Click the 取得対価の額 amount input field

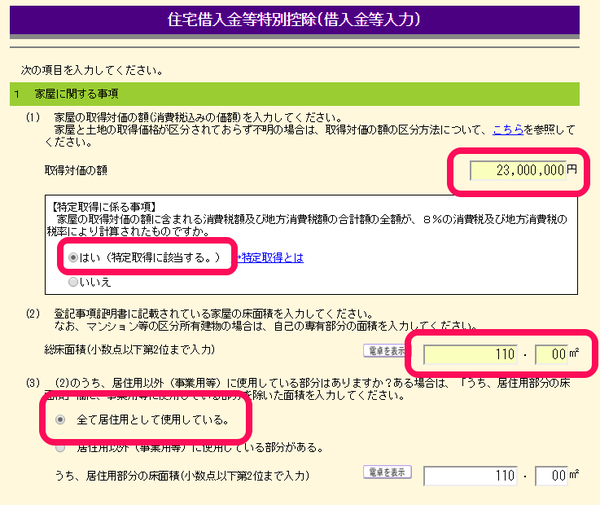click(518, 170)
